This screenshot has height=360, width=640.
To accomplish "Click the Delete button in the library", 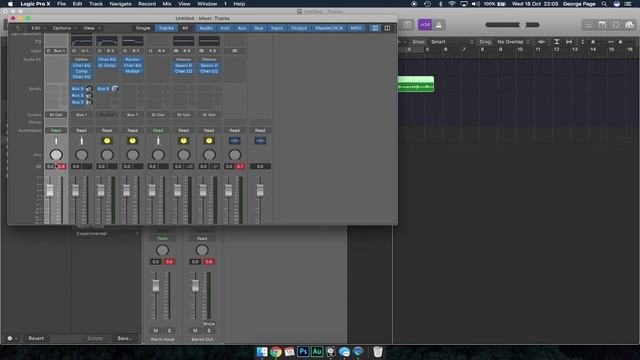I will pyautogui.click(x=95, y=338).
